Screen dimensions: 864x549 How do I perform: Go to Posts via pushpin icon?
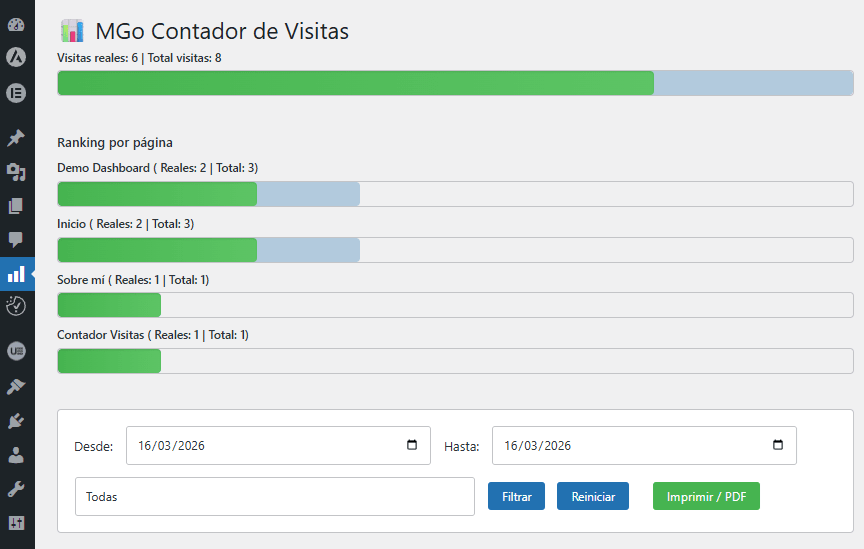(16, 138)
